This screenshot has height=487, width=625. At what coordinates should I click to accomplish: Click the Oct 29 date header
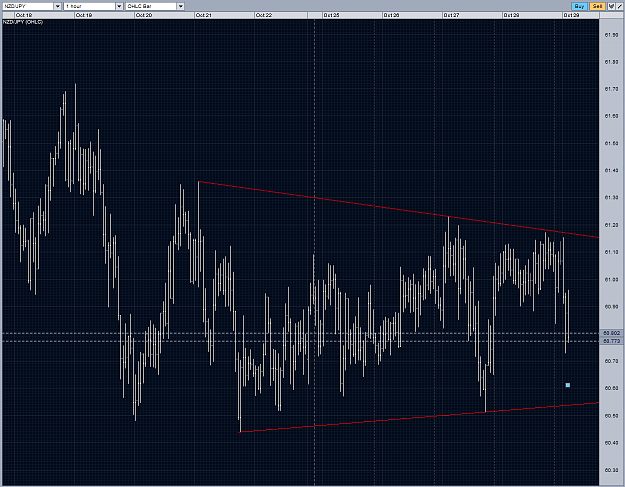[x=580, y=15]
